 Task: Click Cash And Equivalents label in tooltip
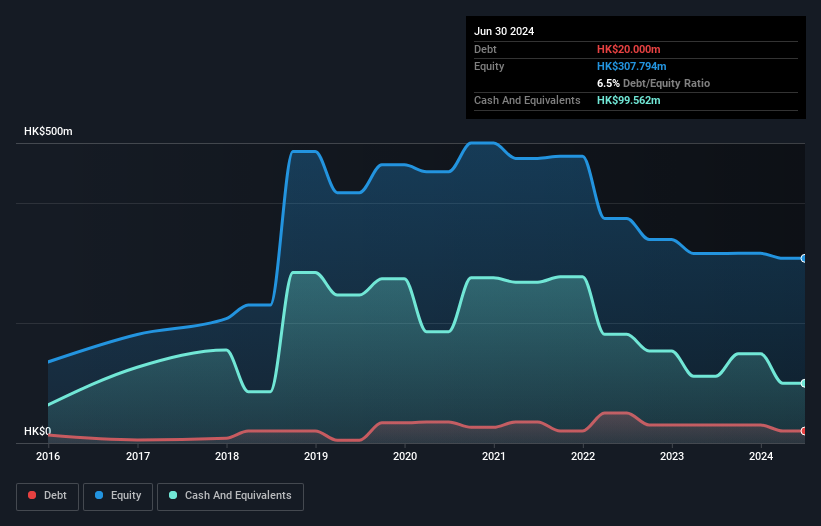527,100
